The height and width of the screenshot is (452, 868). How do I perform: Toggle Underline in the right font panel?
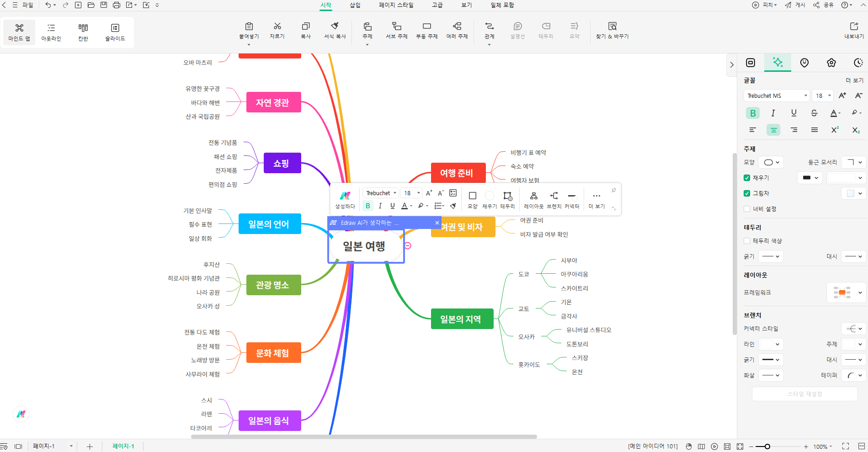point(793,113)
